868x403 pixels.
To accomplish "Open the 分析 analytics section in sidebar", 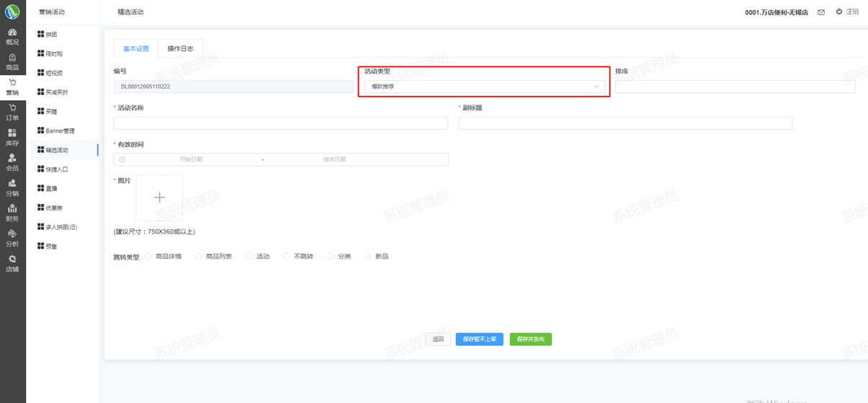I will [12, 239].
